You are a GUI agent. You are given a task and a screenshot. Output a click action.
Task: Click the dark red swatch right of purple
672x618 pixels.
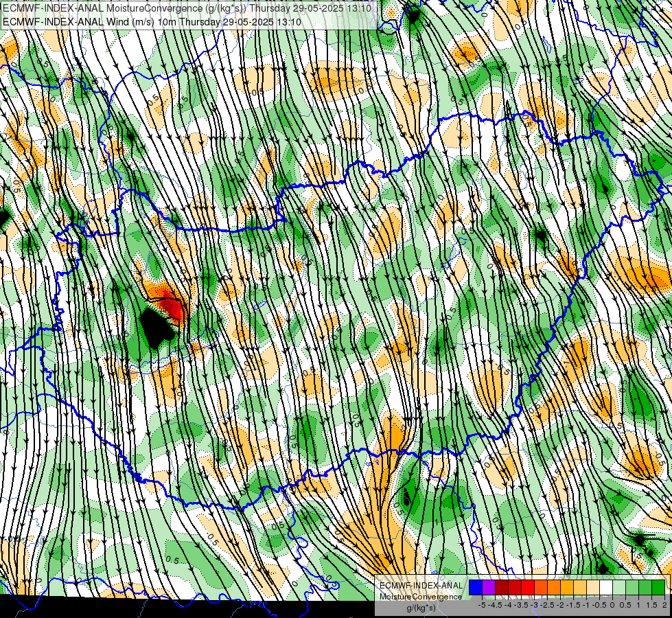coord(502,587)
